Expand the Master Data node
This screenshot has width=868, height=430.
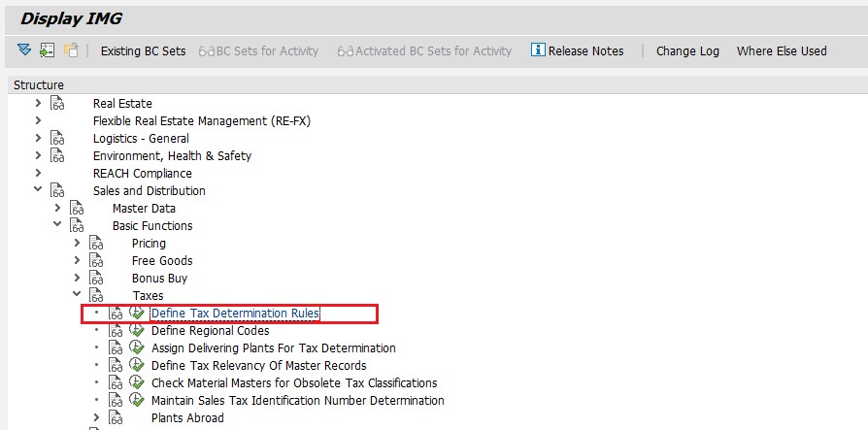[x=57, y=209]
